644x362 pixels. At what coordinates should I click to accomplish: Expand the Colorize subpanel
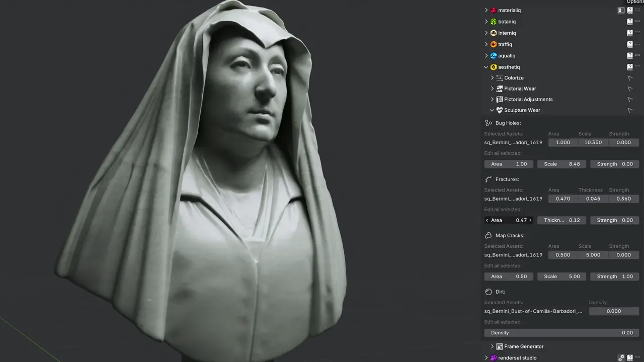coord(492,78)
